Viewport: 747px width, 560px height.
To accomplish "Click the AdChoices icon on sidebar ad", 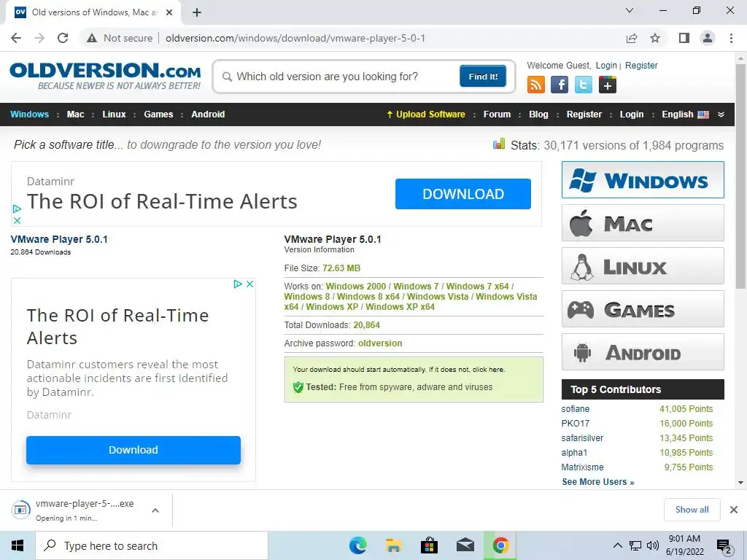I will pyautogui.click(x=238, y=284).
